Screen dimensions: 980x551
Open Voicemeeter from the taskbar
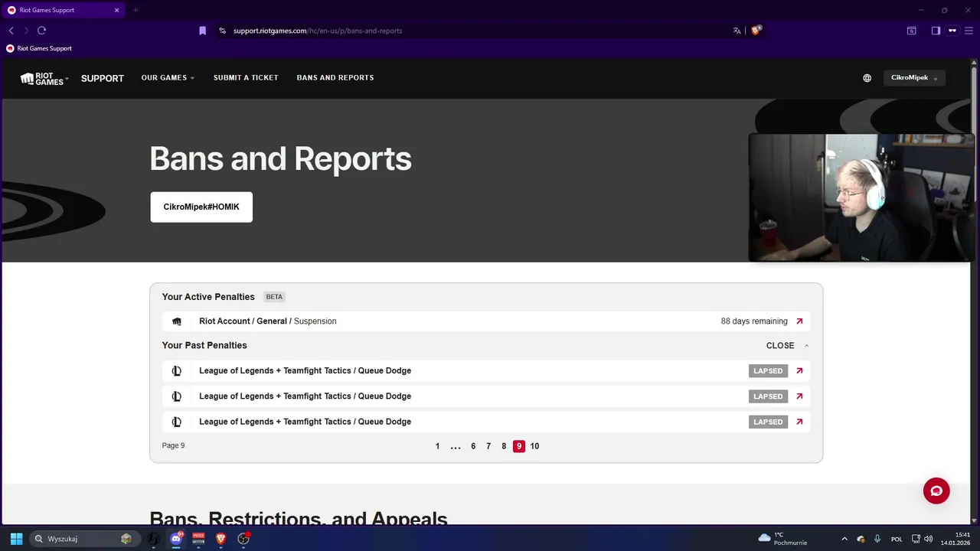pos(198,539)
